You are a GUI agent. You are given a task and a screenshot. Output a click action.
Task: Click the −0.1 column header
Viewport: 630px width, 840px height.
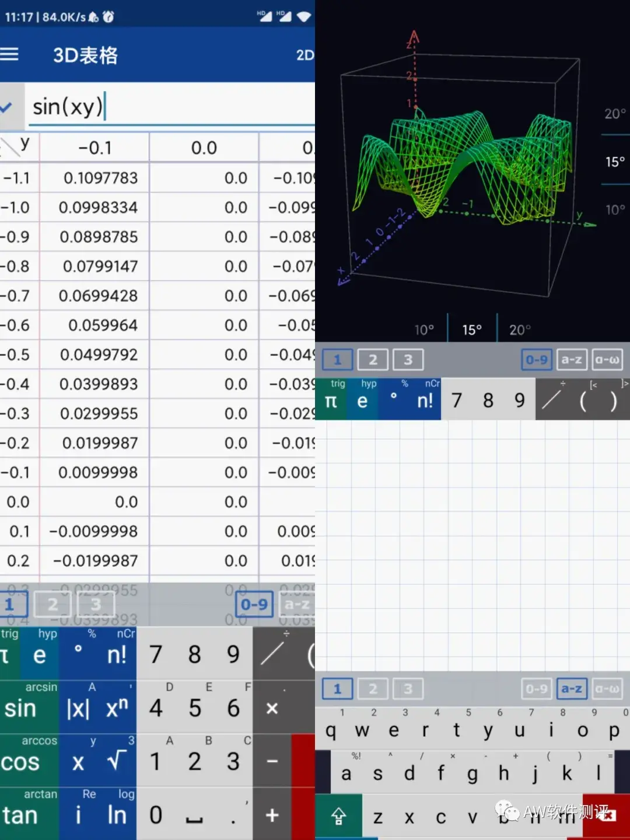(x=94, y=148)
